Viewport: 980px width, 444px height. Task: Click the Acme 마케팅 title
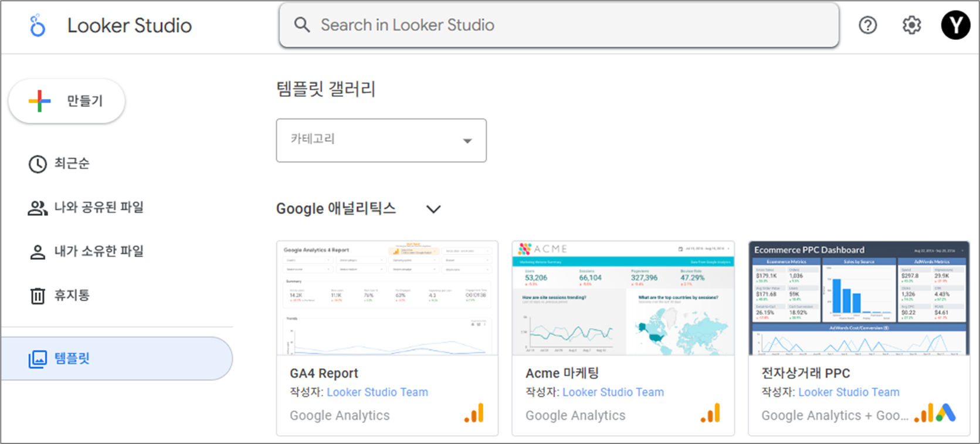562,374
